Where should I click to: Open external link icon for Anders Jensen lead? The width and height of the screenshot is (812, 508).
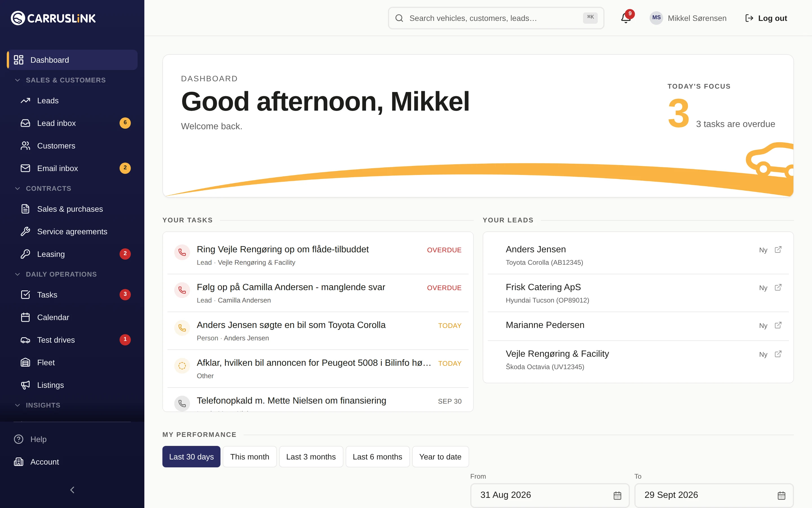[778, 250]
